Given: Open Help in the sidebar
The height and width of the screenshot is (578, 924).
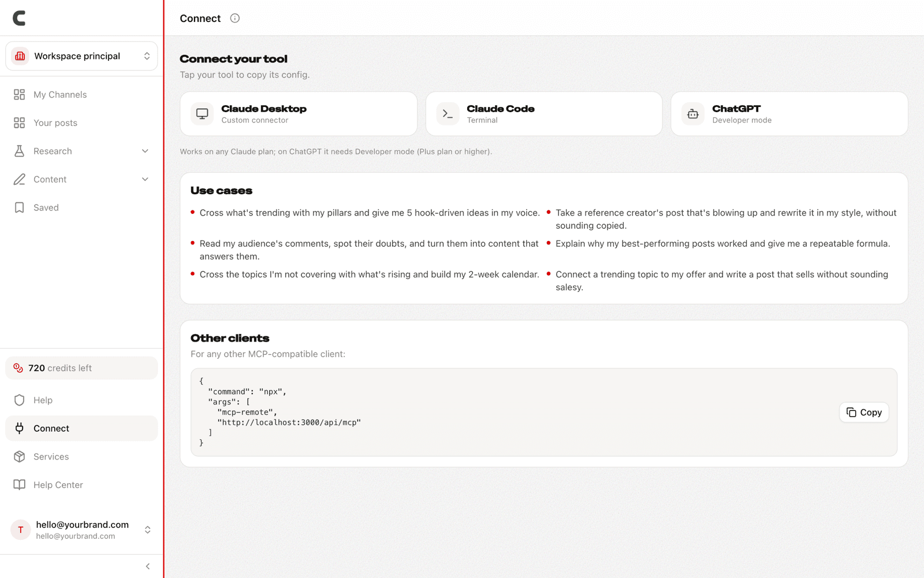Looking at the screenshot, I should 81,400.
